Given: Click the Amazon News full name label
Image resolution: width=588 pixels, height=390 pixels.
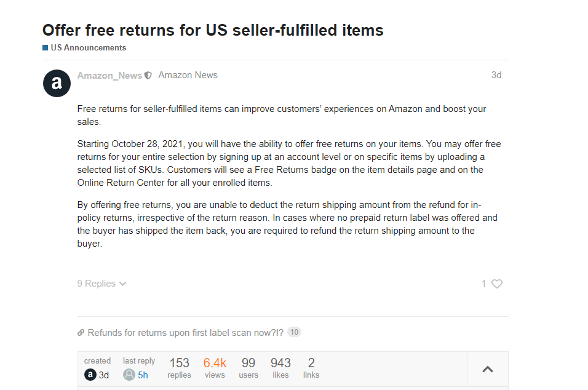Looking at the screenshot, I should click(188, 75).
